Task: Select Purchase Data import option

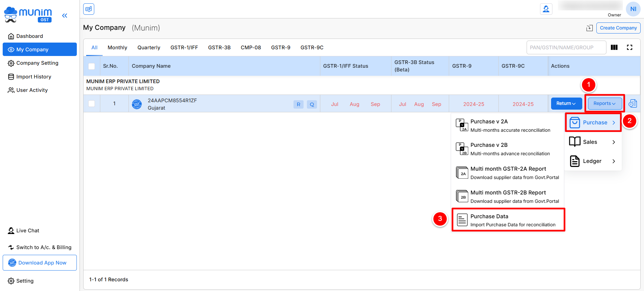Action: (508, 220)
